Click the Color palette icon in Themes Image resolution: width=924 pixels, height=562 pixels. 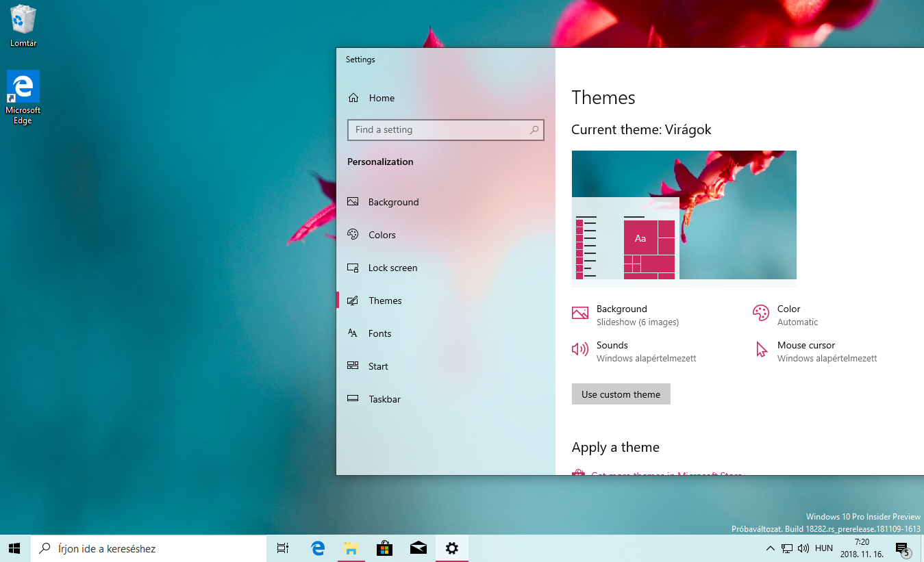point(760,314)
